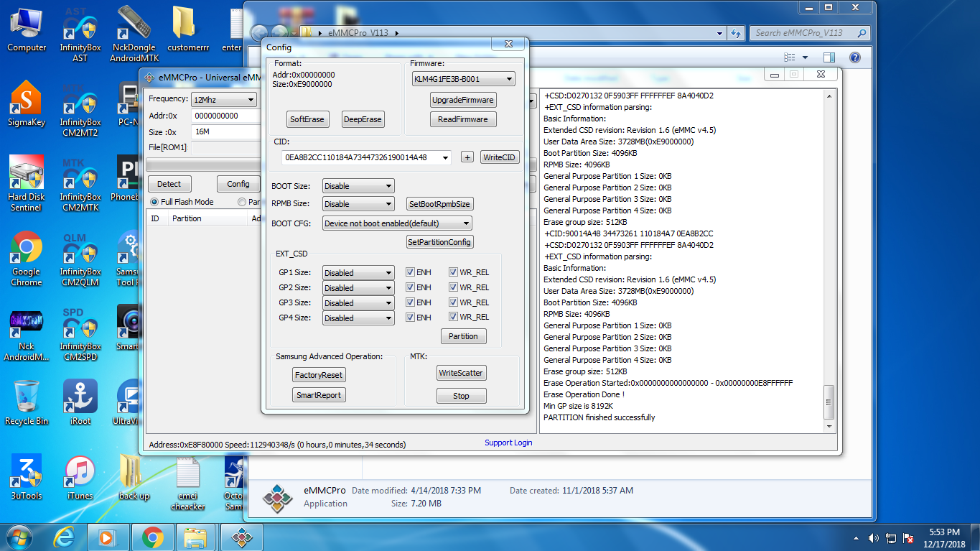Open 3uTools desktop shortcut

coord(27,477)
